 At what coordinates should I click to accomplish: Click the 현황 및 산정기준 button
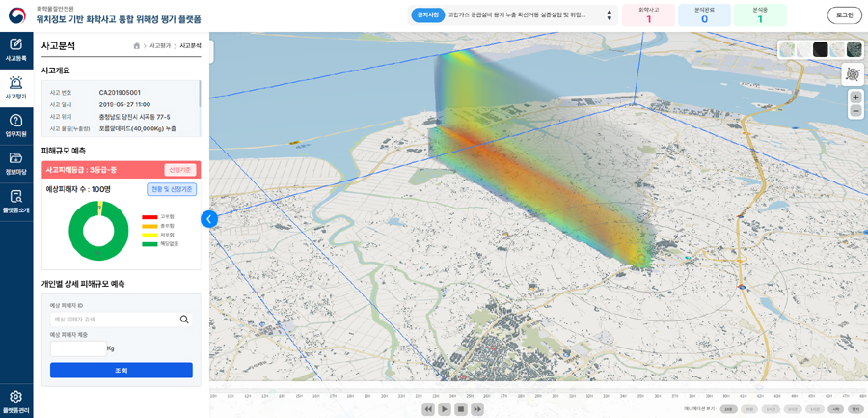point(172,189)
